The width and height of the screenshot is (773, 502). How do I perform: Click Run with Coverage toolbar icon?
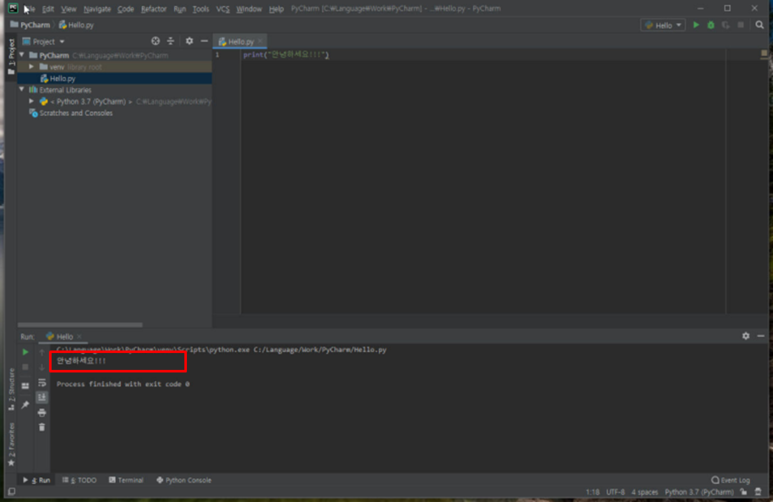pos(726,25)
